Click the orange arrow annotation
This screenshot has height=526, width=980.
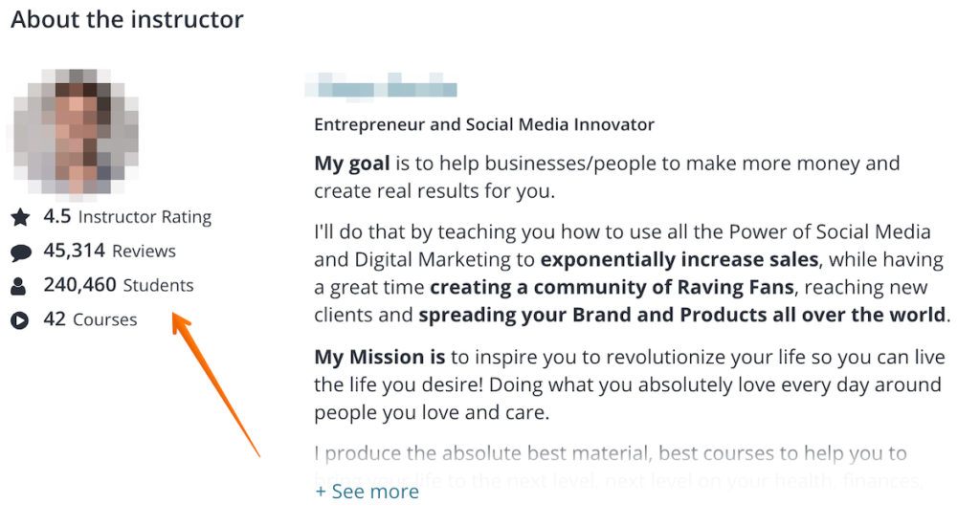[215, 384]
